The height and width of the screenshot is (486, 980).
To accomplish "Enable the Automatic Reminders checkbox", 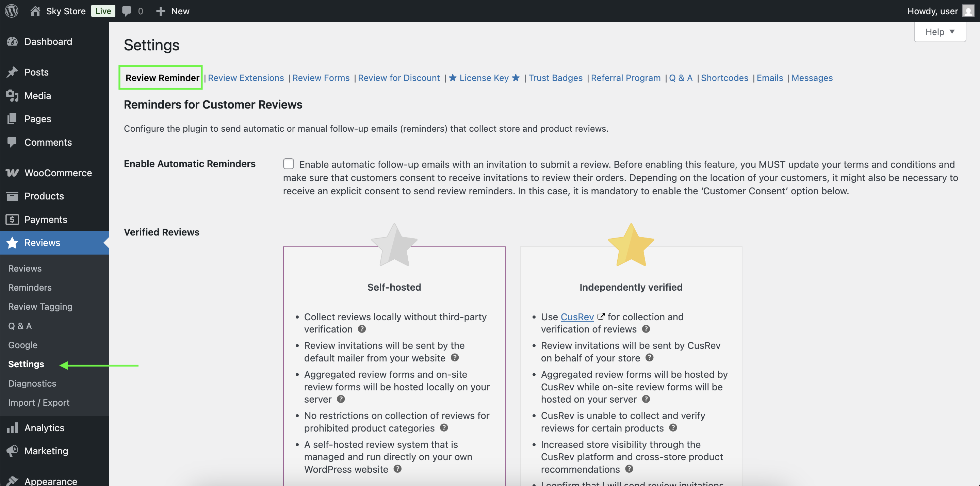I will 288,164.
